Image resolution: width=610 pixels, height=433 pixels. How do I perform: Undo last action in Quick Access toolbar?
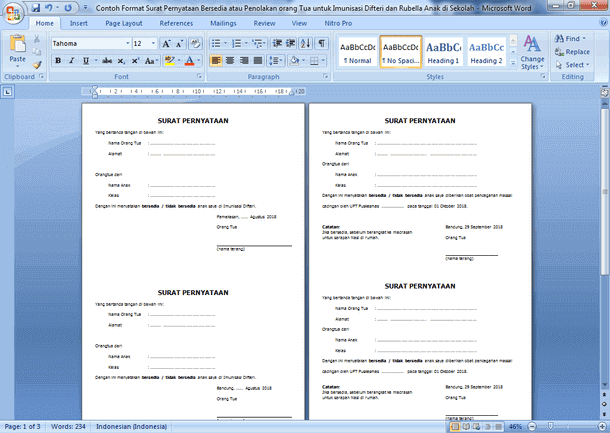(x=49, y=7)
